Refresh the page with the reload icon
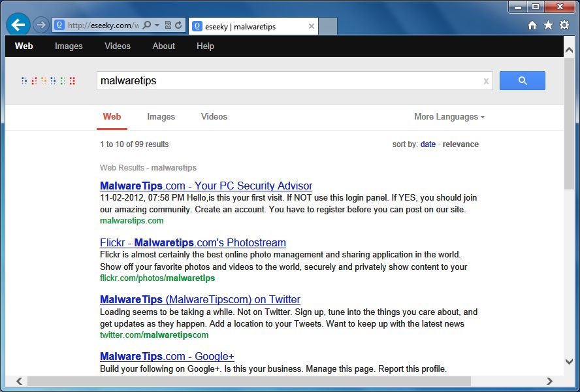580x392 pixels. (178, 25)
